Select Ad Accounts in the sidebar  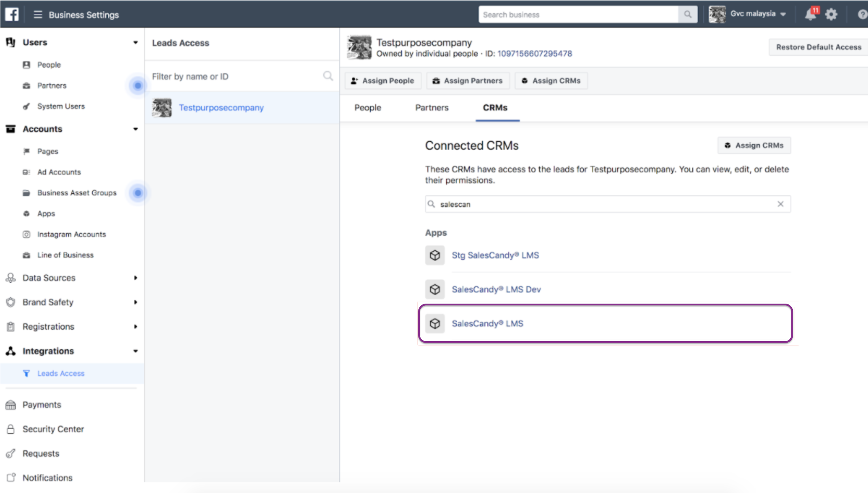pos(27,172)
